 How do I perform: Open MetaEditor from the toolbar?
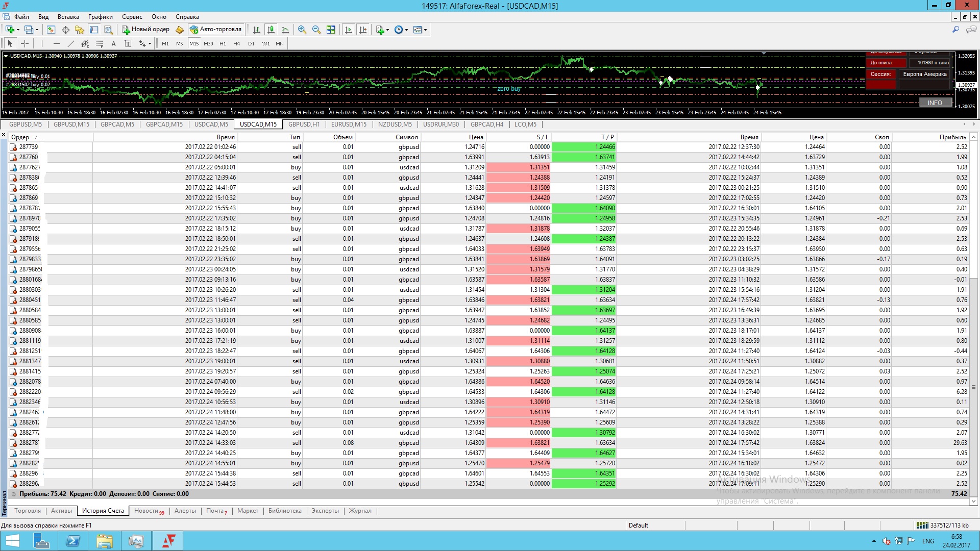click(x=180, y=30)
